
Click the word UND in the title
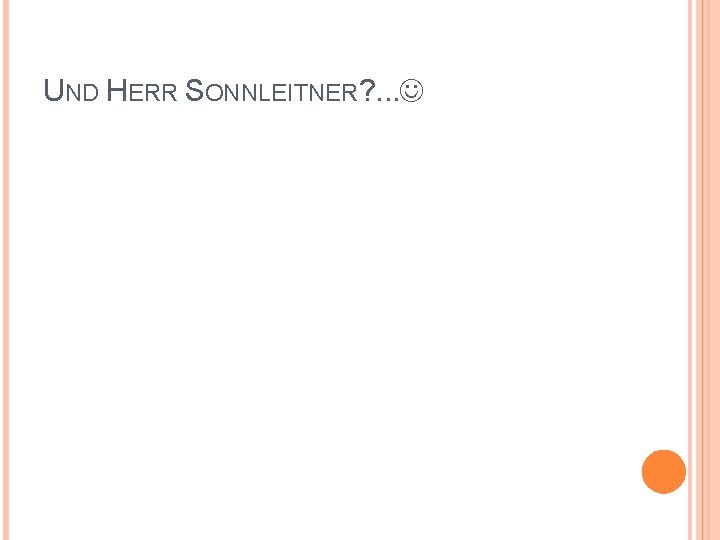[71, 93]
